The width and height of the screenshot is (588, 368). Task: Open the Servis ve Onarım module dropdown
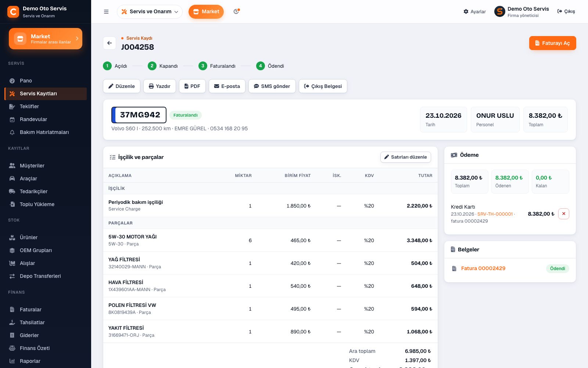pyautogui.click(x=150, y=12)
